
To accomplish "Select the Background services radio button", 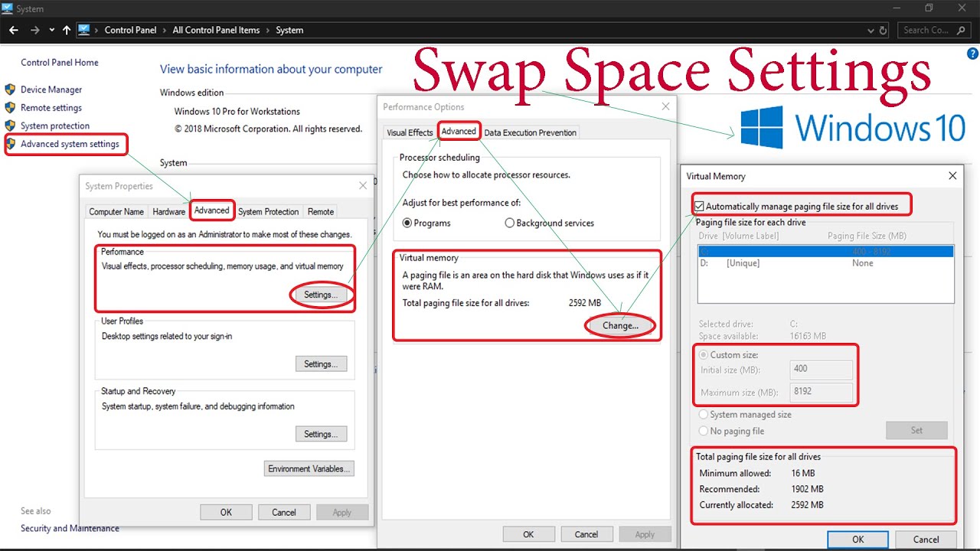I will 510,223.
